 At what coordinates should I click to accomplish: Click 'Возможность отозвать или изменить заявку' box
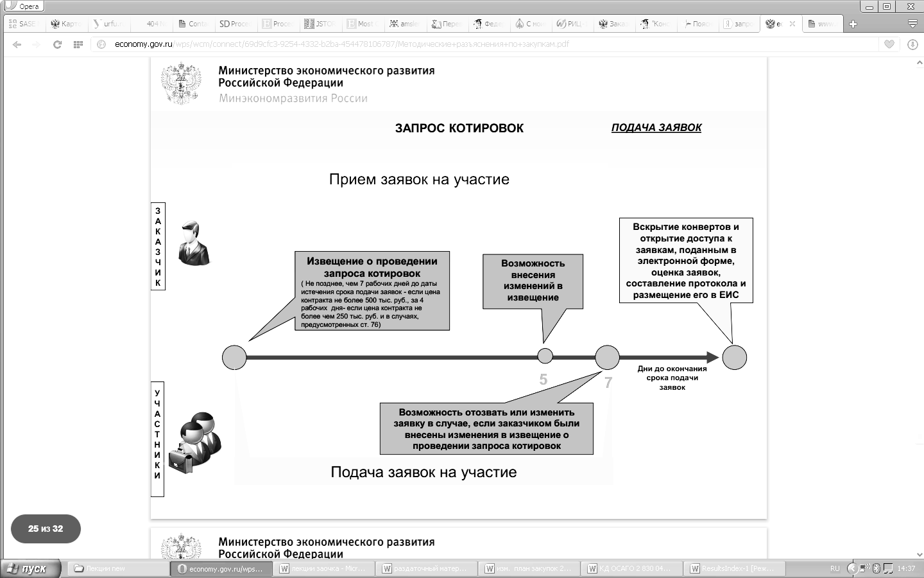tap(486, 428)
